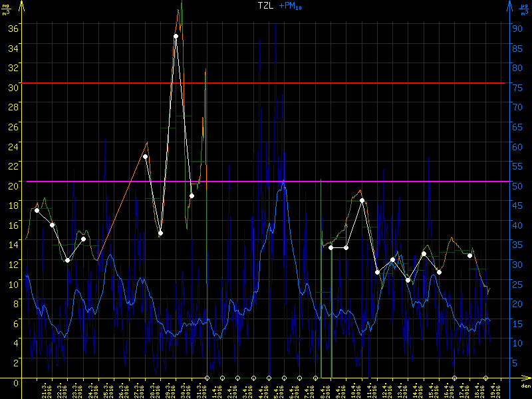Select the 19.4.2016 date label

[x=494, y=390]
